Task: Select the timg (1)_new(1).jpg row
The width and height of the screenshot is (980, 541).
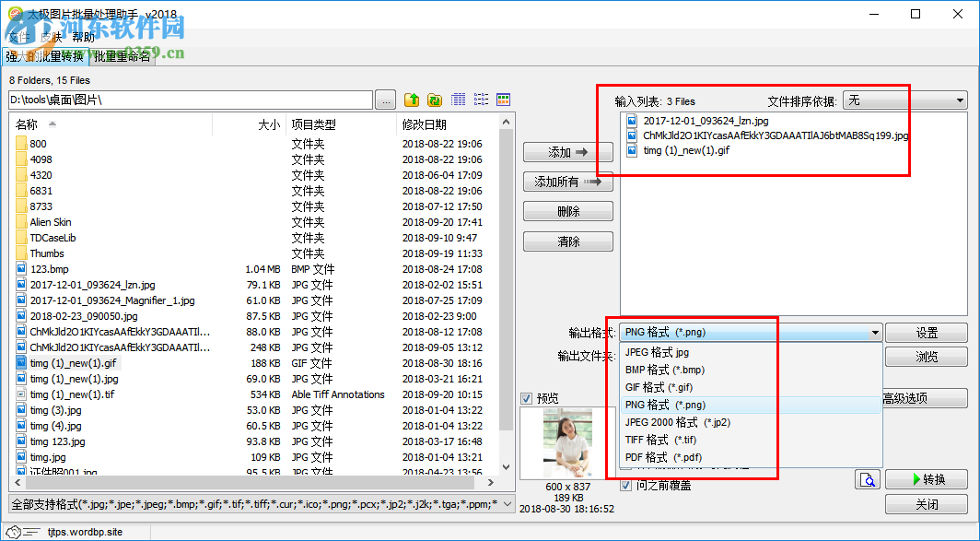Action: coord(255,379)
